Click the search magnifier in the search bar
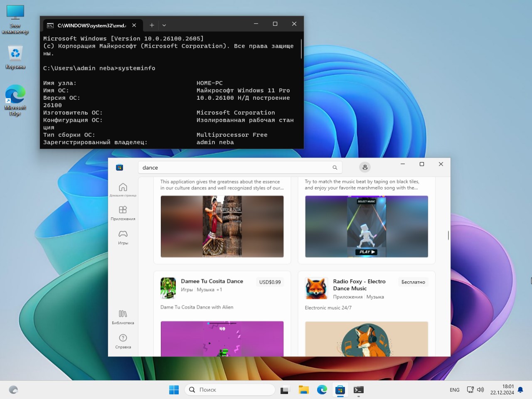This screenshot has height=399, width=532. point(335,167)
